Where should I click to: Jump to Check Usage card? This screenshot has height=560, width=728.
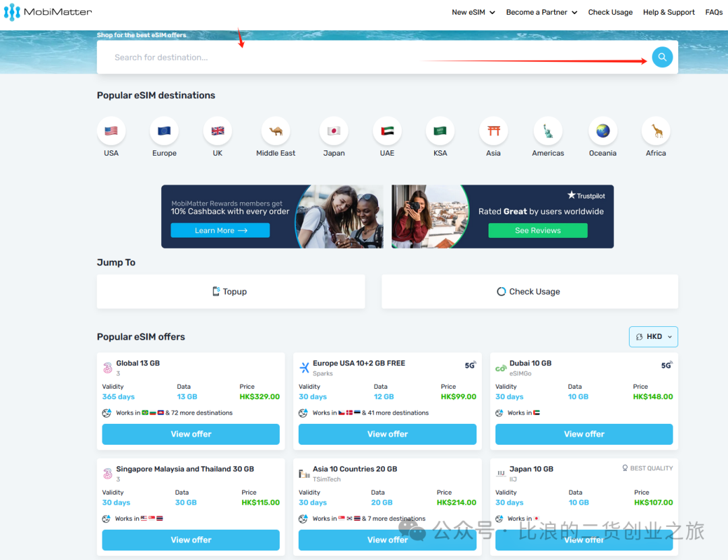click(530, 292)
